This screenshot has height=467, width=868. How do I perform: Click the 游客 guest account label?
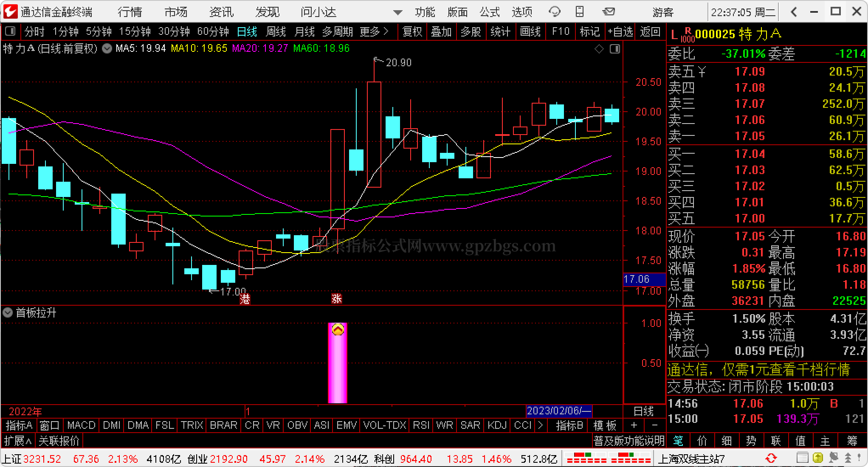tap(663, 12)
